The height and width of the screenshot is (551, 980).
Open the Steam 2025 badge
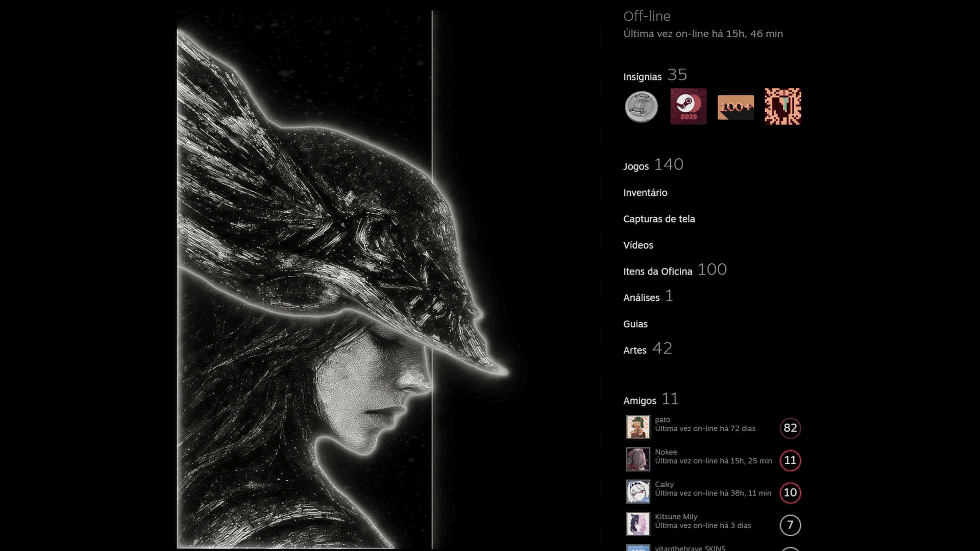coord(688,107)
